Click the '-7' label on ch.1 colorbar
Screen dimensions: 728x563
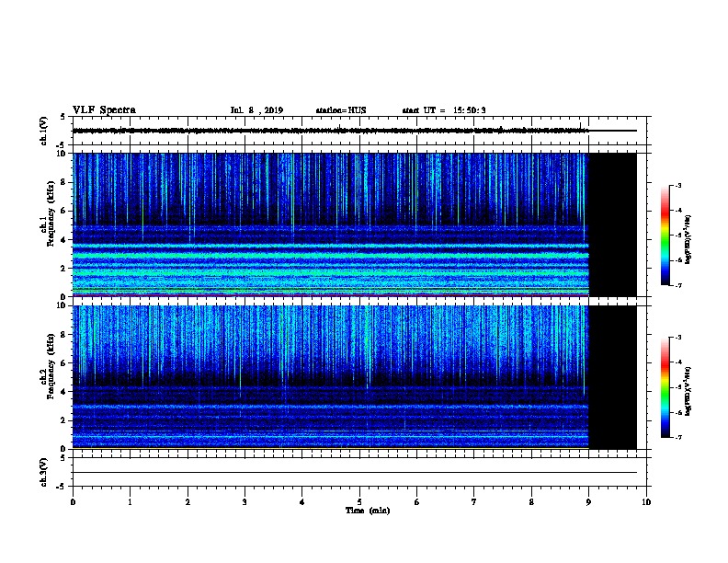point(677,285)
